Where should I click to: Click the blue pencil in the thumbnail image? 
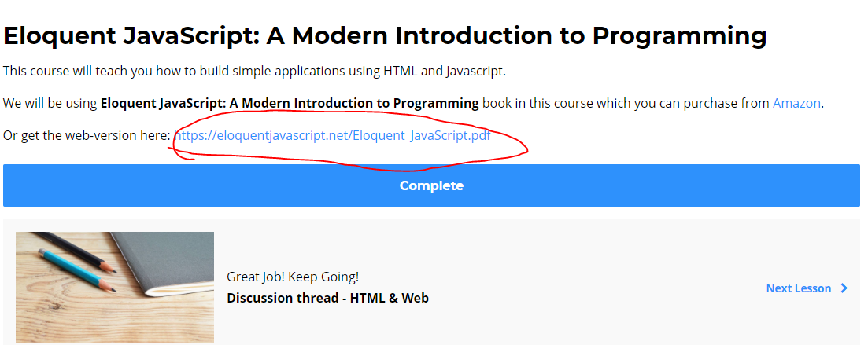tap(77, 271)
